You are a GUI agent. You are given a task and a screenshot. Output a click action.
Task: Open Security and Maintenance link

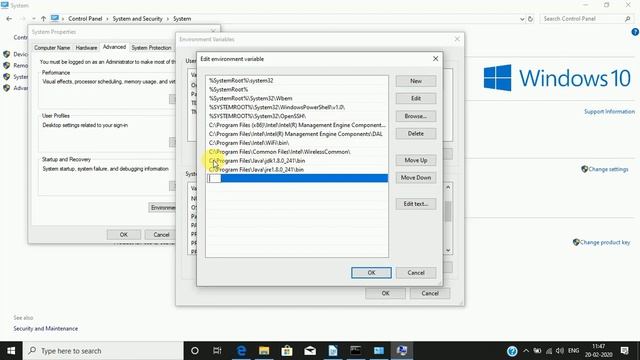point(45,329)
